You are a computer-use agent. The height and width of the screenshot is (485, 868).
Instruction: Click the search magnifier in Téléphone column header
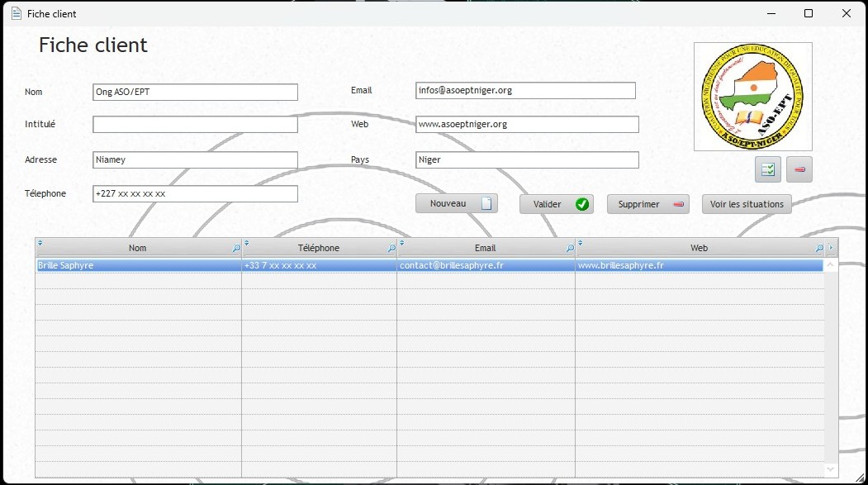[391, 248]
